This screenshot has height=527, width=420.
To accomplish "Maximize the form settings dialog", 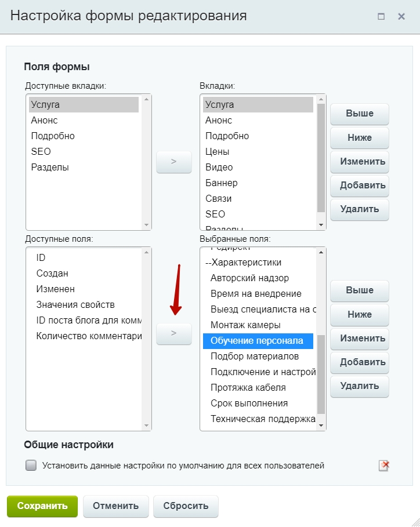I will pyautogui.click(x=381, y=16).
